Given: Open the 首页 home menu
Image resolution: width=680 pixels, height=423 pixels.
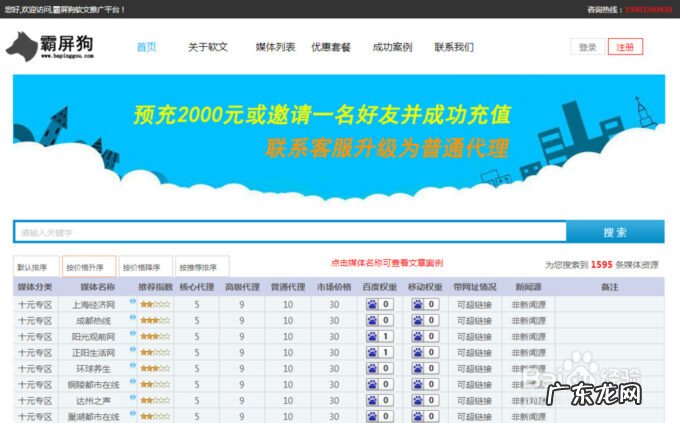Looking at the screenshot, I should pyautogui.click(x=147, y=47).
